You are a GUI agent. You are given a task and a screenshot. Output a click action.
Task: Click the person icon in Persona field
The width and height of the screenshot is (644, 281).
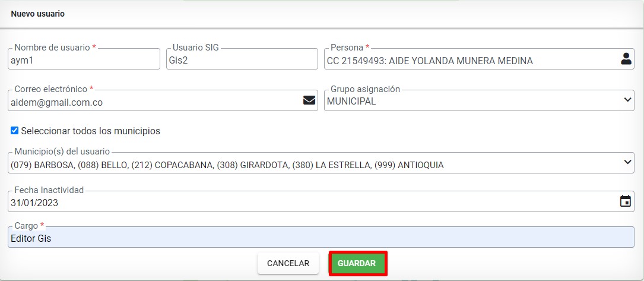(626, 59)
